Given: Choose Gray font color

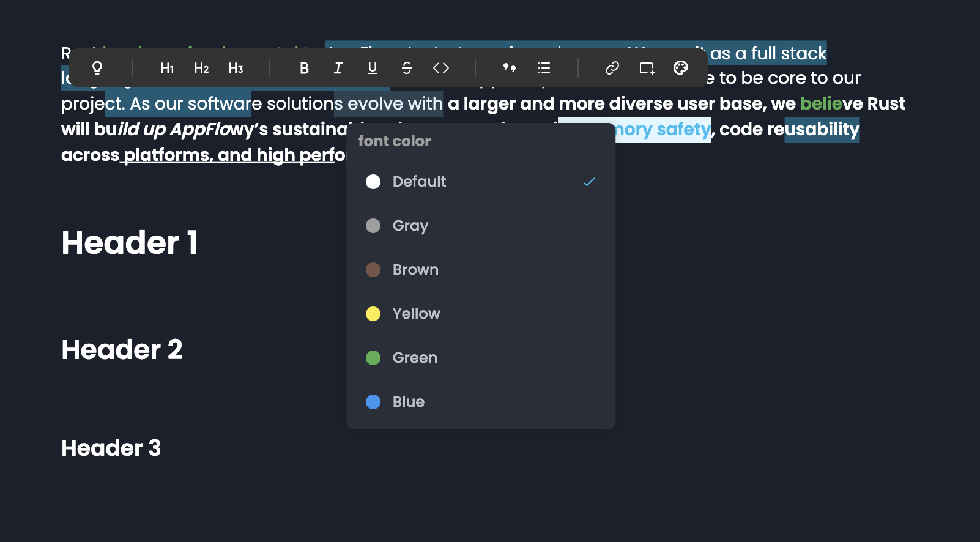Looking at the screenshot, I should point(481,226).
